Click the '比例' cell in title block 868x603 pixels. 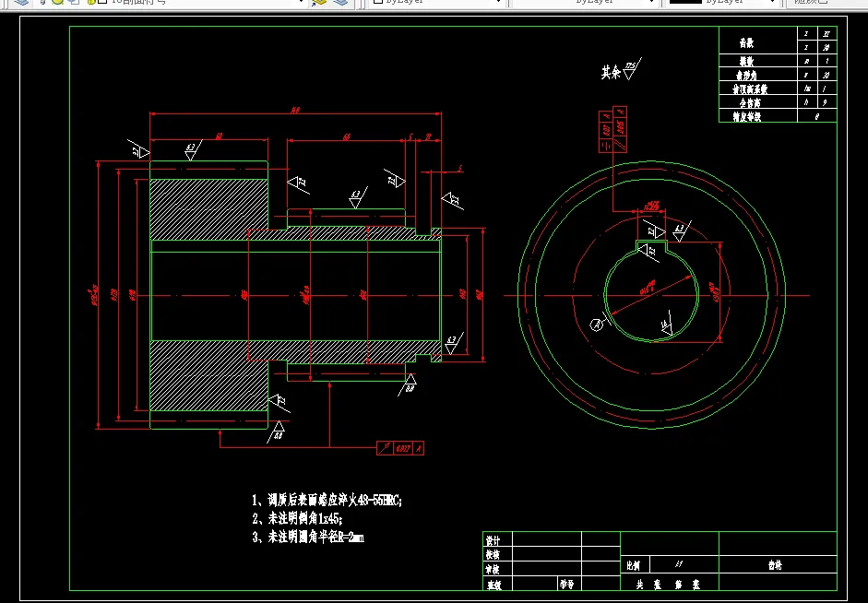pyautogui.click(x=635, y=565)
